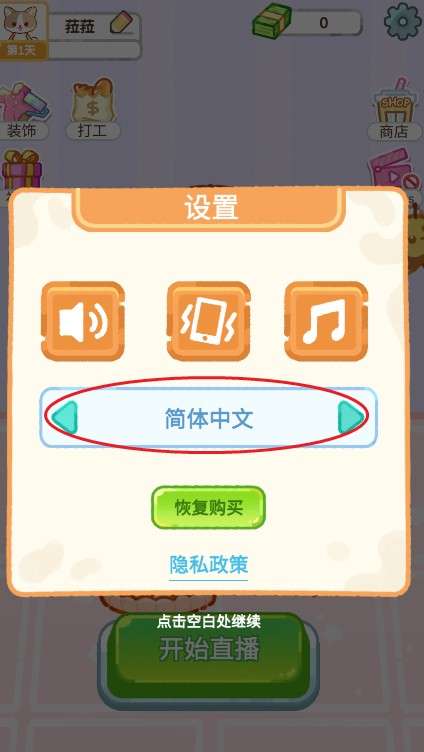Select previous language with left arrow
The width and height of the screenshot is (424, 752).
tap(64, 418)
